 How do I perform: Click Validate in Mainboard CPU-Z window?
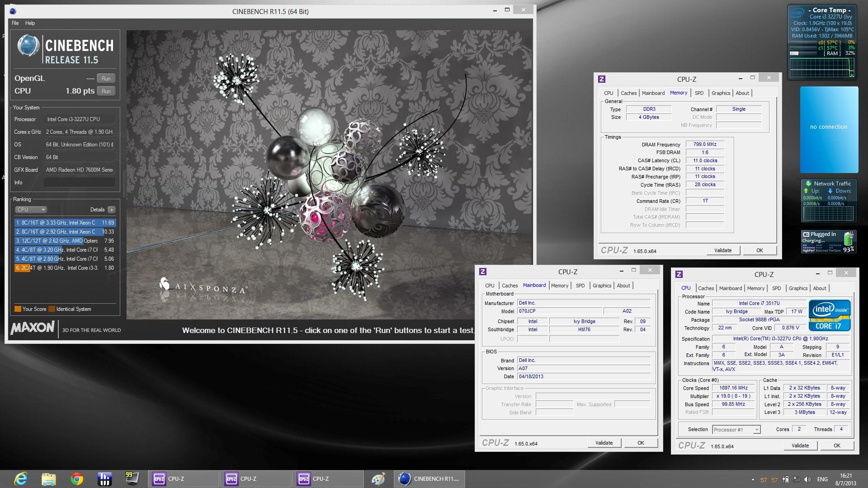(x=604, y=443)
